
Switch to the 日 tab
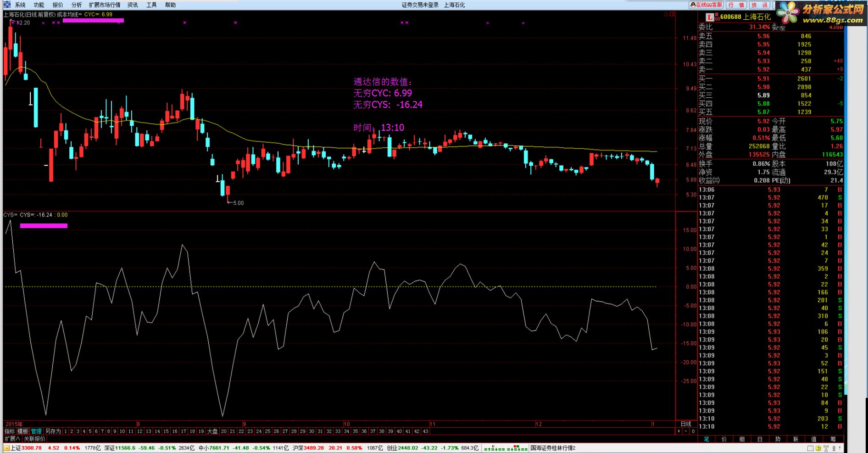click(x=760, y=439)
